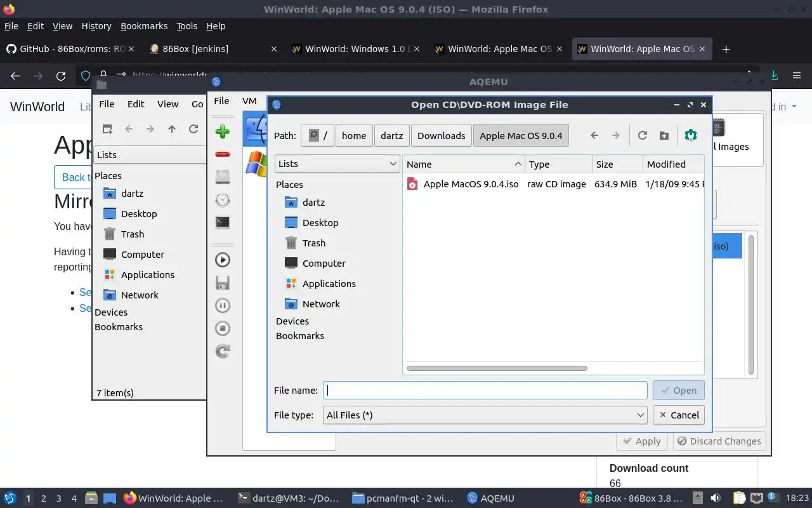Open the file dialog options wrench icon
Screen dimensions: 812x508
click(691, 135)
